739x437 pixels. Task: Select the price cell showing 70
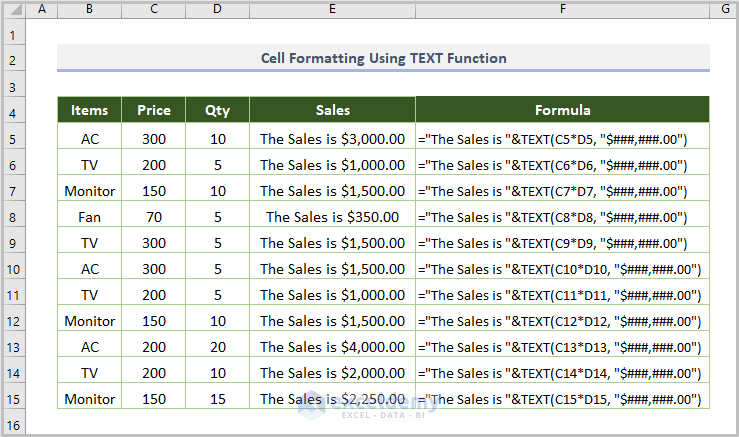(154, 216)
